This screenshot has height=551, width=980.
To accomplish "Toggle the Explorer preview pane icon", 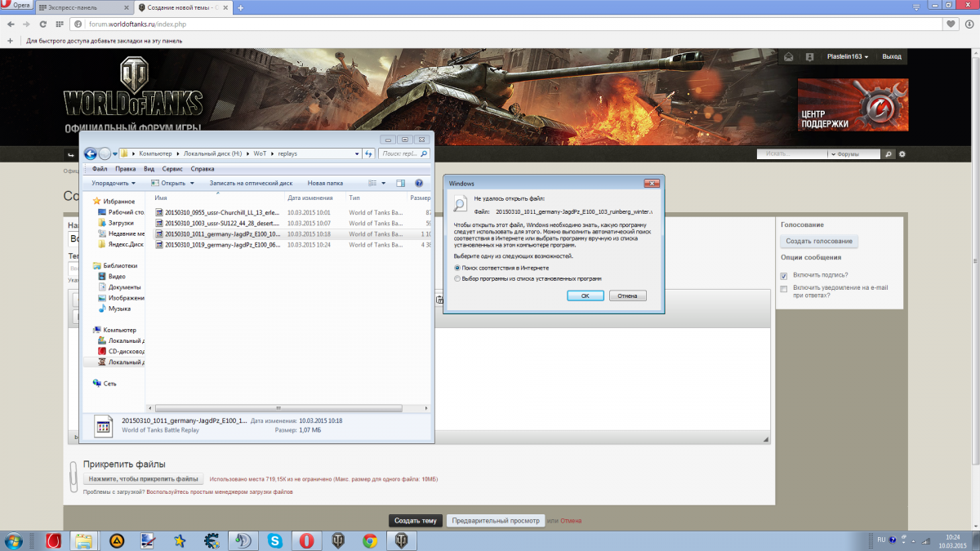I will pyautogui.click(x=400, y=183).
